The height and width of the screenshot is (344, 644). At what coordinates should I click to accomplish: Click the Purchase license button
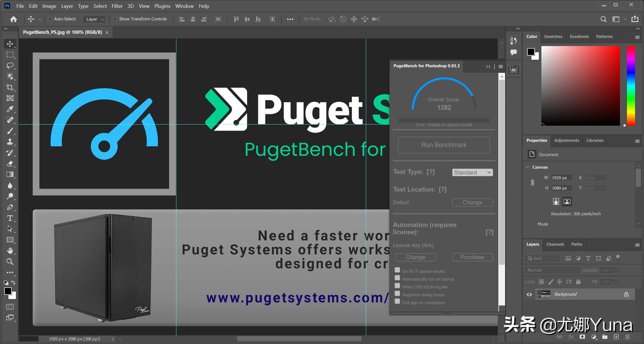(x=472, y=257)
